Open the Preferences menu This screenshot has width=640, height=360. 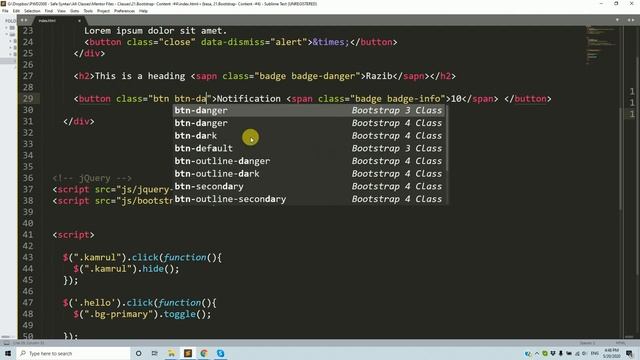124,11
